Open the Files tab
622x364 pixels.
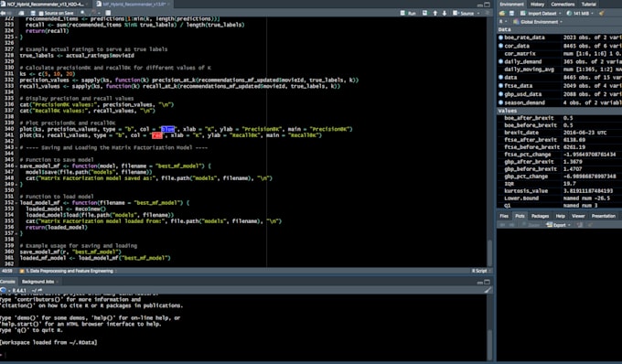504,216
